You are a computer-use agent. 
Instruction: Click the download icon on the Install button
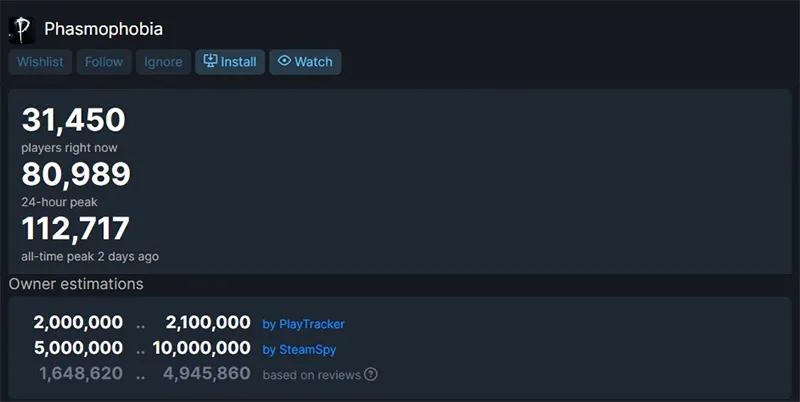pyautogui.click(x=210, y=61)
